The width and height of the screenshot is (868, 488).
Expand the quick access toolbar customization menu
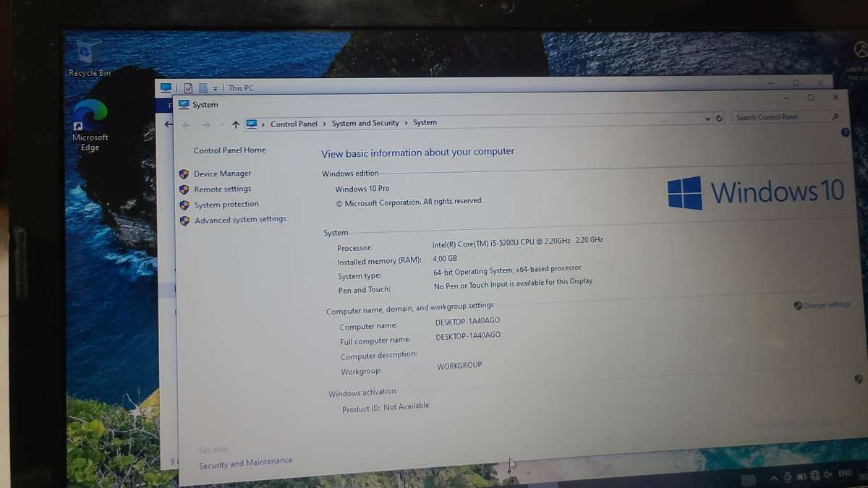click(213, 87)
